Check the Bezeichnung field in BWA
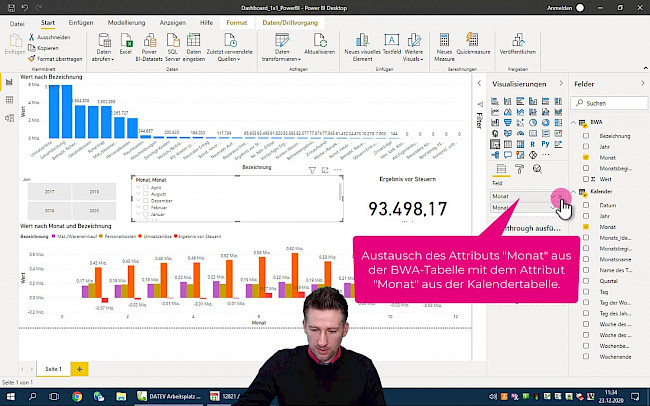Viewport: 650px width, 406px height. tap(585, 135)
